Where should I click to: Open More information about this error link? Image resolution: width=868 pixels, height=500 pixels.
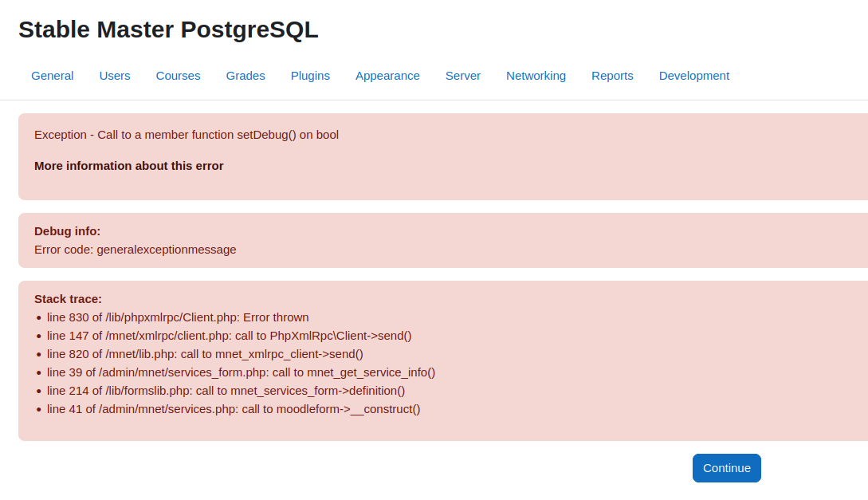128,166
